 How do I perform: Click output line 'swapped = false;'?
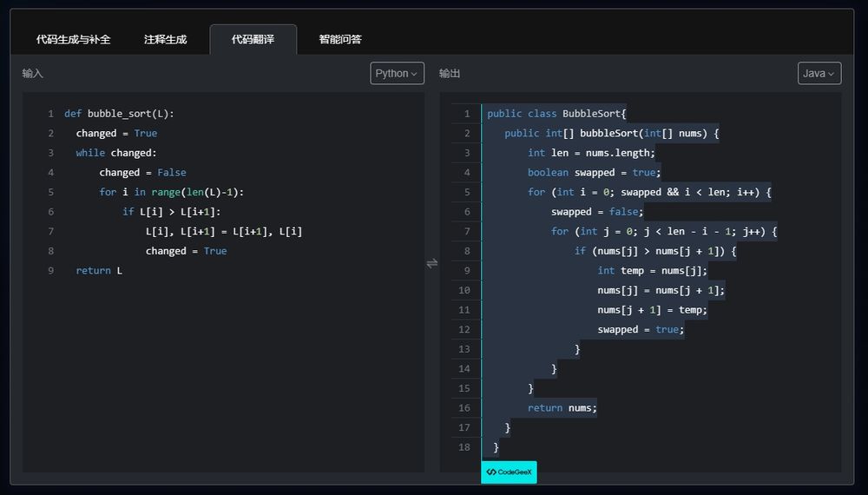tap(597, 212)
